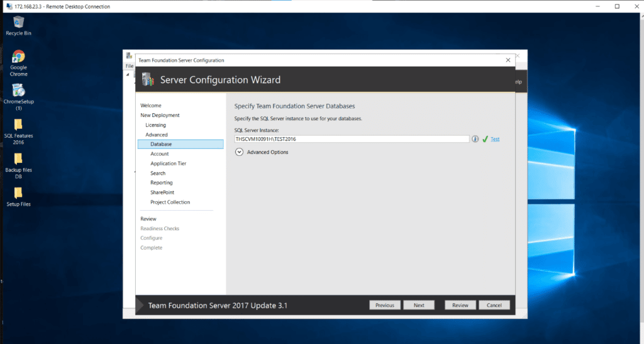Screen dimensions: 644x344
Task: Go to the Search step
Action: pos(158,173)
